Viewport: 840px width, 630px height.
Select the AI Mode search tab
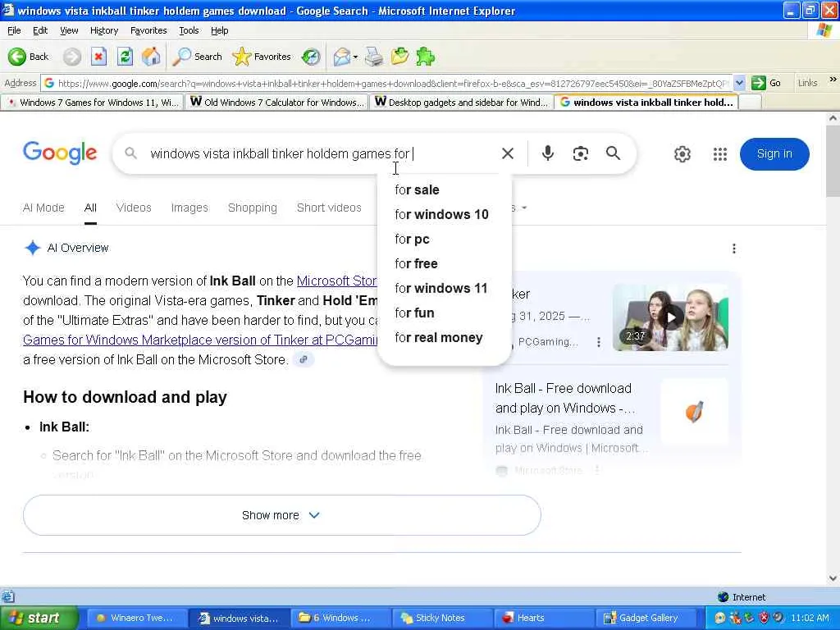[43, 208]
